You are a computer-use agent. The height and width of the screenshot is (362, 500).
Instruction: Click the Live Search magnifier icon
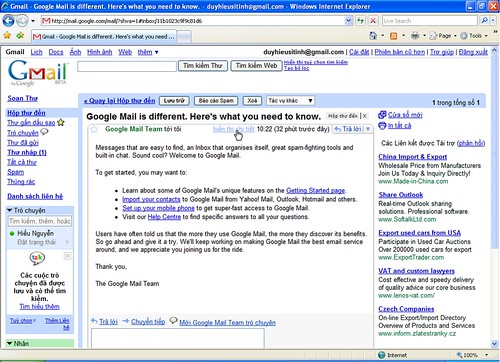pos(484,21)
